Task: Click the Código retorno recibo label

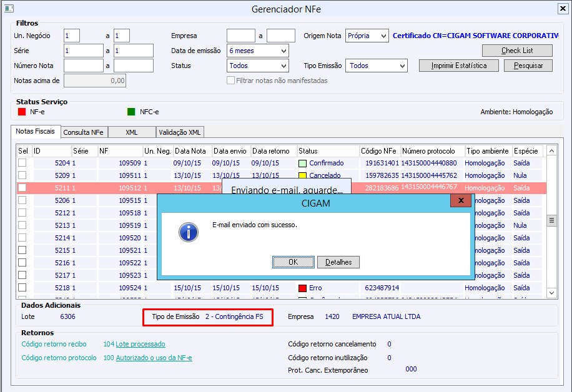Action: pyautogui.click(x=54, y=344)
